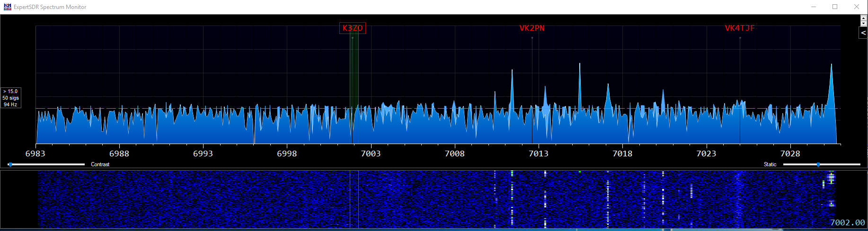Minimize the Spectrum Monitor window
This screenshot has width=868, height=231.
[x=813, y=7]
